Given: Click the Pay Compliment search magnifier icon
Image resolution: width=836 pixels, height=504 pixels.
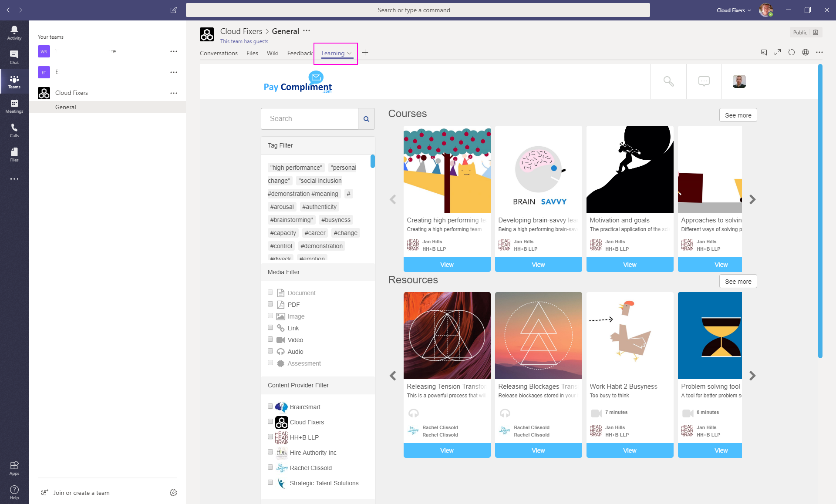Looking at the screenshot, I should (x=668, y=81).
